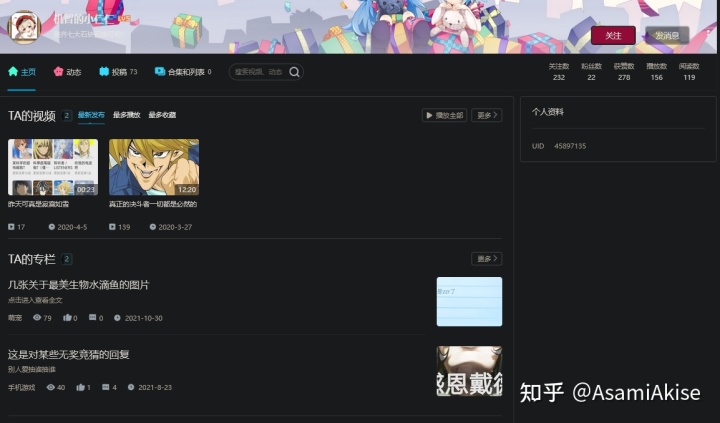
Task: Click thumbs-up icon on 这是对某些无奖竞猜的回复
Action: pos(80,387)
